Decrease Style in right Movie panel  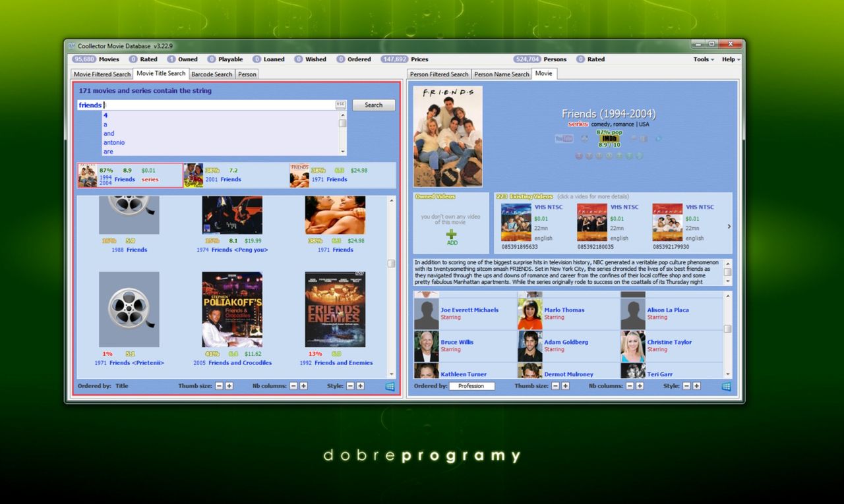click(686, 386)
